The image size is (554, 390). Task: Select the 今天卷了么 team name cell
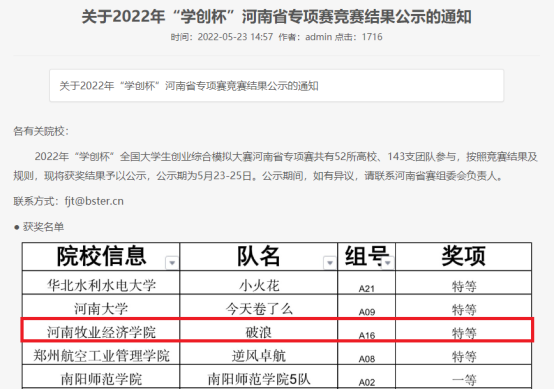(259, 306)
